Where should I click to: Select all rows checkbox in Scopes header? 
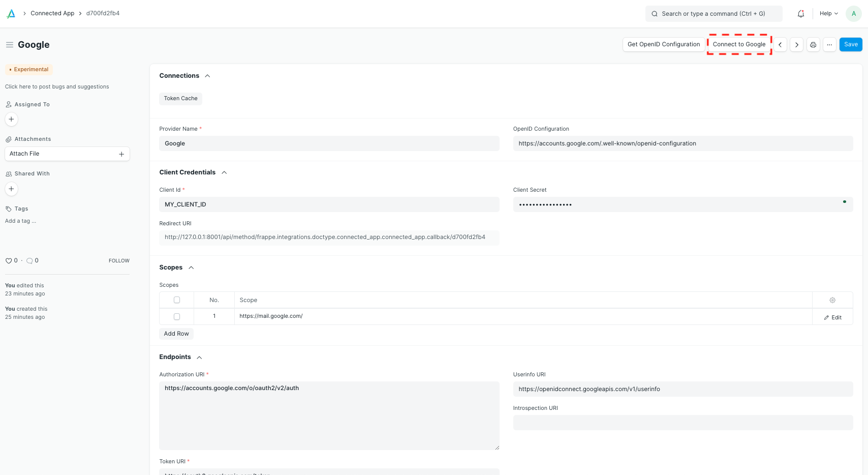pos(177,300)
